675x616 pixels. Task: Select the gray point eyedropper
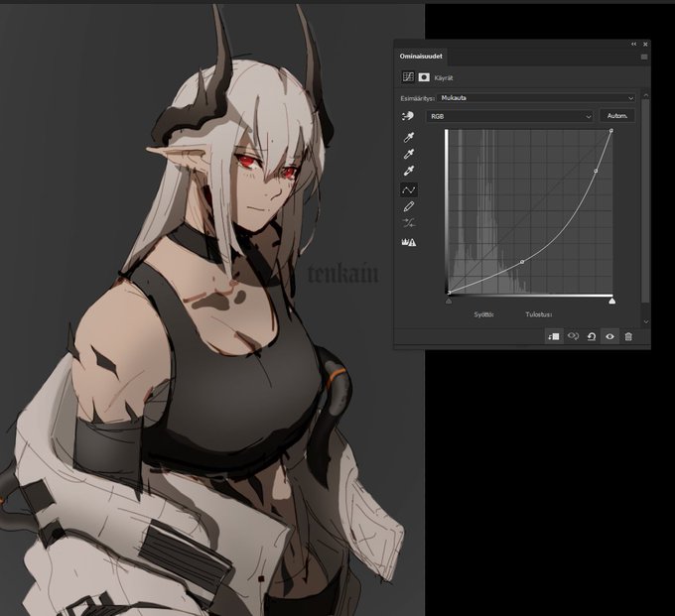[x=409, y=154]
